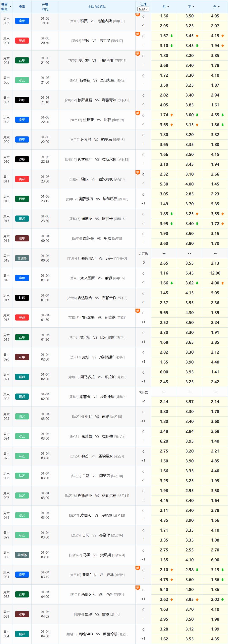Open away team 乌迪内斯 link

104,21
